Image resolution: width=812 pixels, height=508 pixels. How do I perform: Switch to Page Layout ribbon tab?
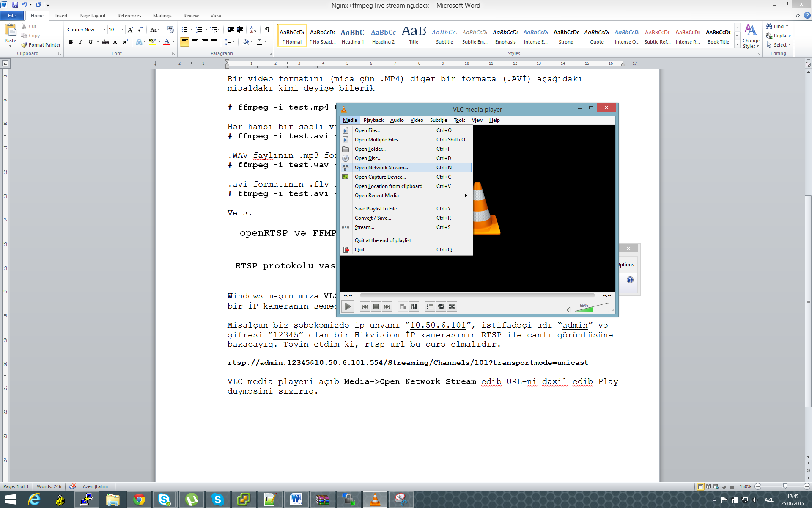92,16
